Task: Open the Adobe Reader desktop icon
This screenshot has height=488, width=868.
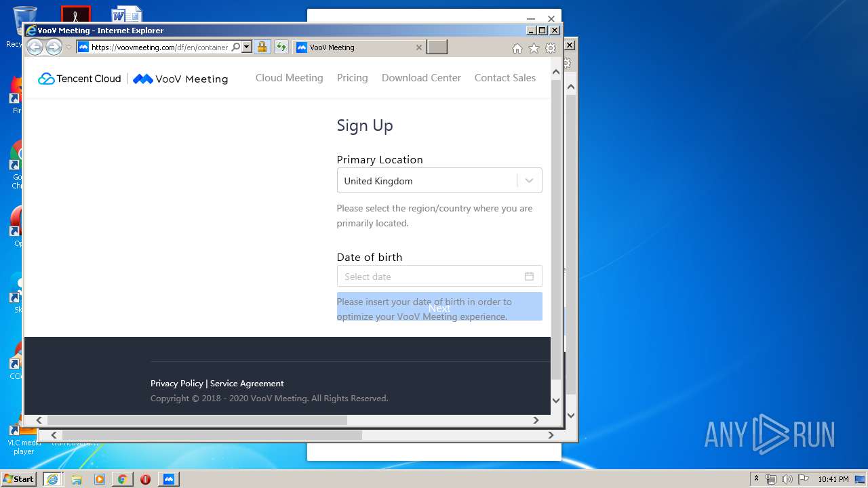Action: pyautogui.click(x=75, y=14)
